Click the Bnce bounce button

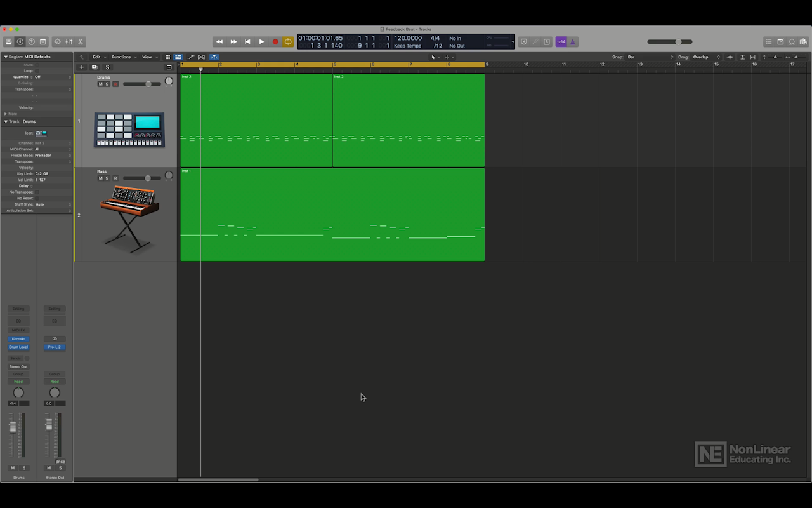(60, 462)
